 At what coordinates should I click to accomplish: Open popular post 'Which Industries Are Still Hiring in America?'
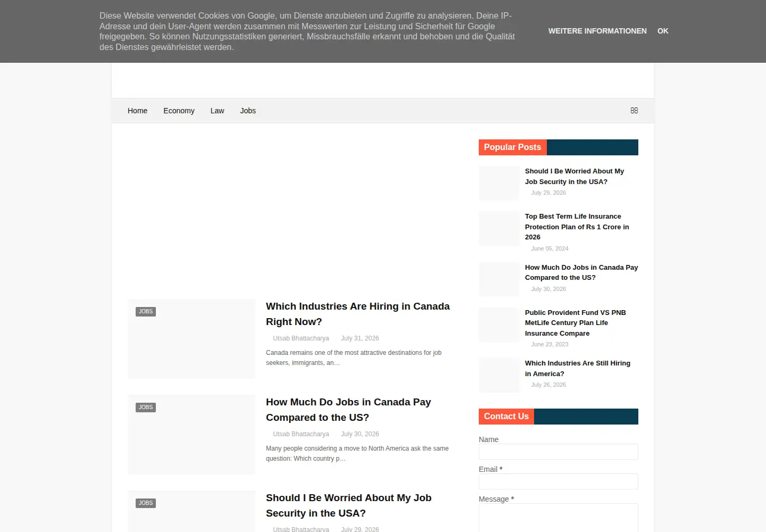click(578, 368)
